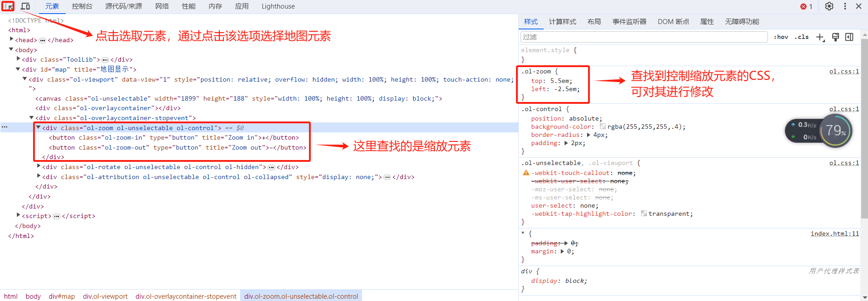This screenshot has width=868, height=301.
Task: Select html in the breadcrumb bar
Action: 11,296
